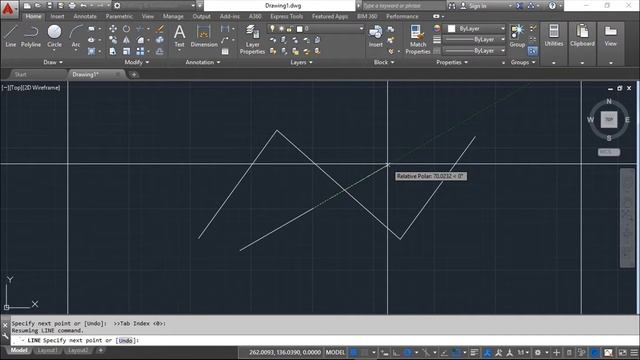Open the lineweight ByLayer dropdown
The height and width of the screenshot is (360, 640).
coord(475,40)
